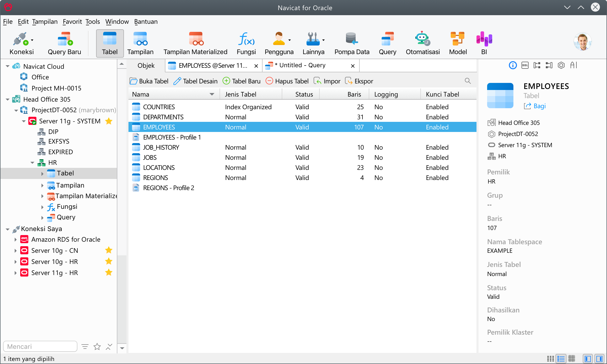Click the favorites star icon below tree

pos(97,347)
